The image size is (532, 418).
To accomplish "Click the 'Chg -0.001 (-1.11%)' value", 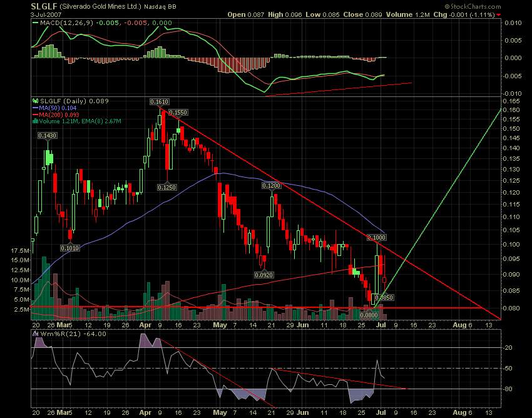I will [x=464, y=14].
